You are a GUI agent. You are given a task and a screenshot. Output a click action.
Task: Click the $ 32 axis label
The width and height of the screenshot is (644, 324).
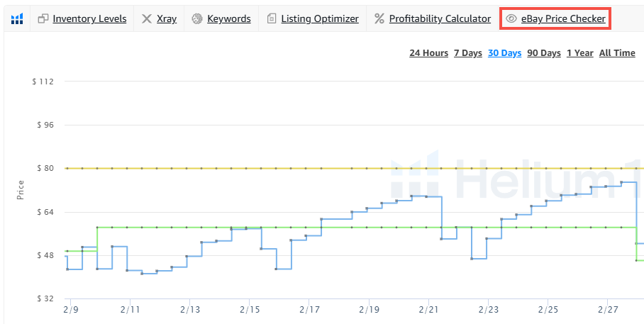pos(45,298)
